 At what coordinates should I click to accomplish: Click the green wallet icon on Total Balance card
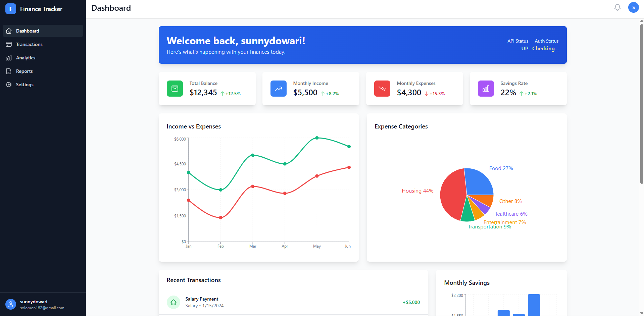[x=175, y=89]
